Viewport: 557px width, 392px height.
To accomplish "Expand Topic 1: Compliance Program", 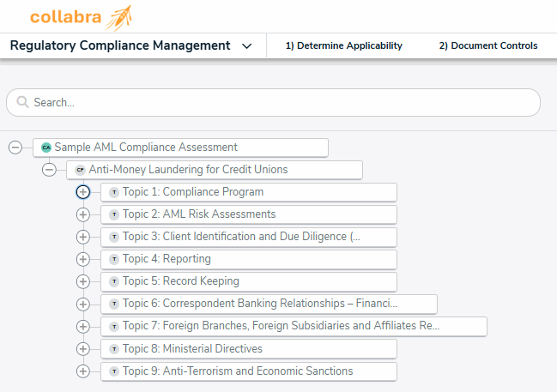I will 83,192.
